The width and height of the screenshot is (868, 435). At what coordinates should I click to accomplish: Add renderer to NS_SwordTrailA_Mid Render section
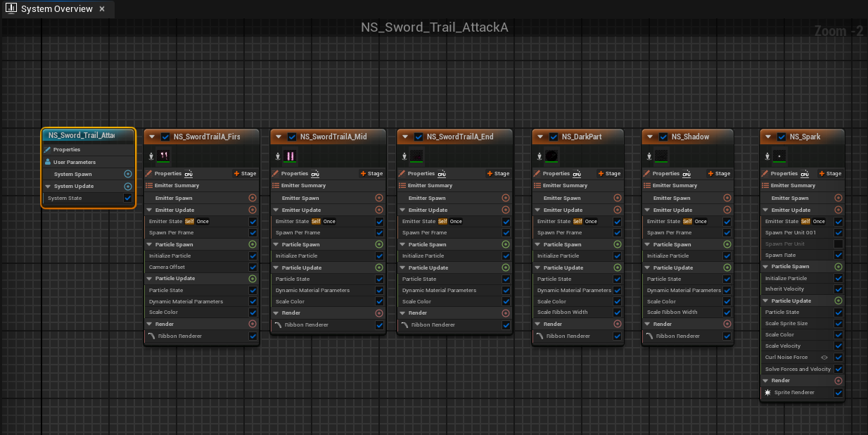379,313
